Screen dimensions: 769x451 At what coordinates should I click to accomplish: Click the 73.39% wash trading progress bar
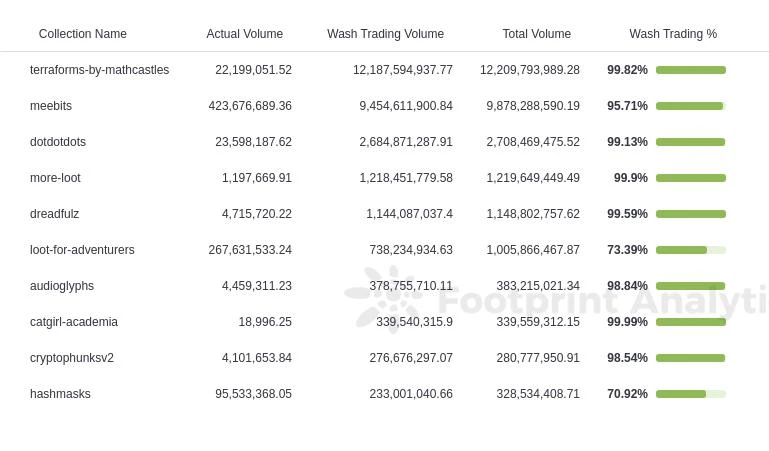[x=691, y=250]
